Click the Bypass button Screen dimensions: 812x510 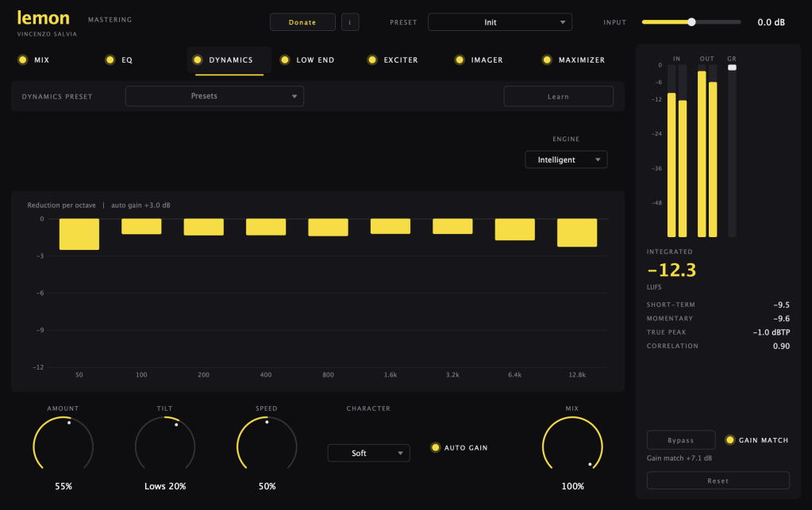click(x=681, y=440)
